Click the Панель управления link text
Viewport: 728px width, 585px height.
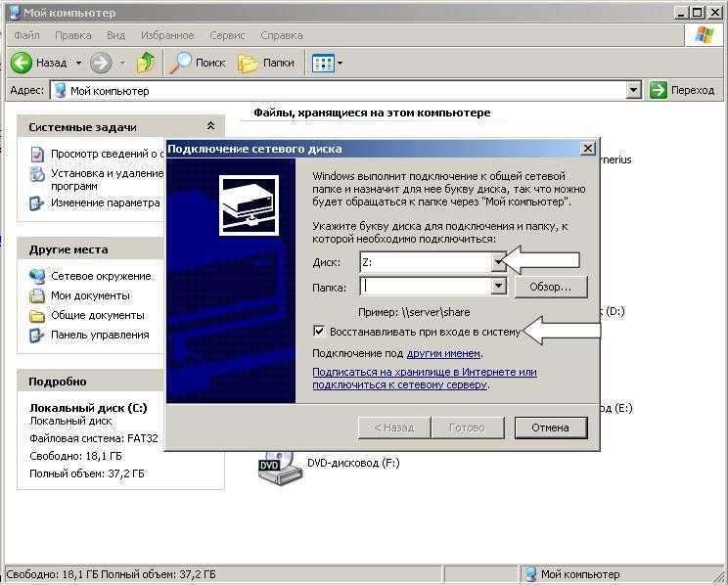[x=100, y=336]
